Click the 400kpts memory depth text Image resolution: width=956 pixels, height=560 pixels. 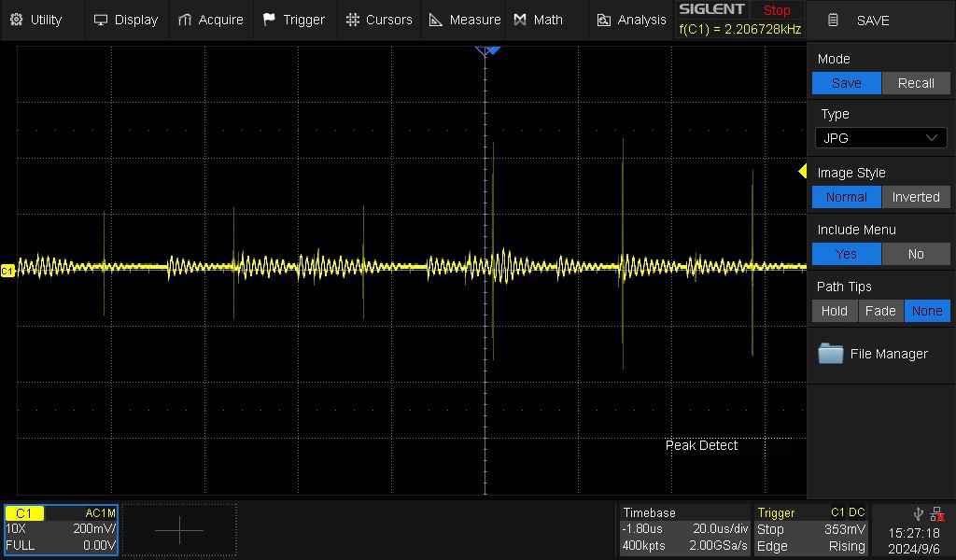[x=643, y=545]
